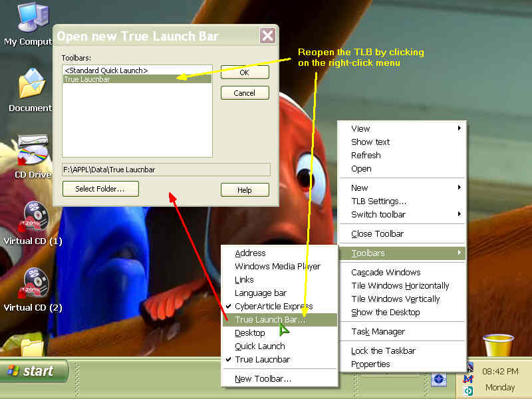Click the Recycle Bin icon on desktop
The height and width of the screenshot is (399, 532).
pos(497,346)
